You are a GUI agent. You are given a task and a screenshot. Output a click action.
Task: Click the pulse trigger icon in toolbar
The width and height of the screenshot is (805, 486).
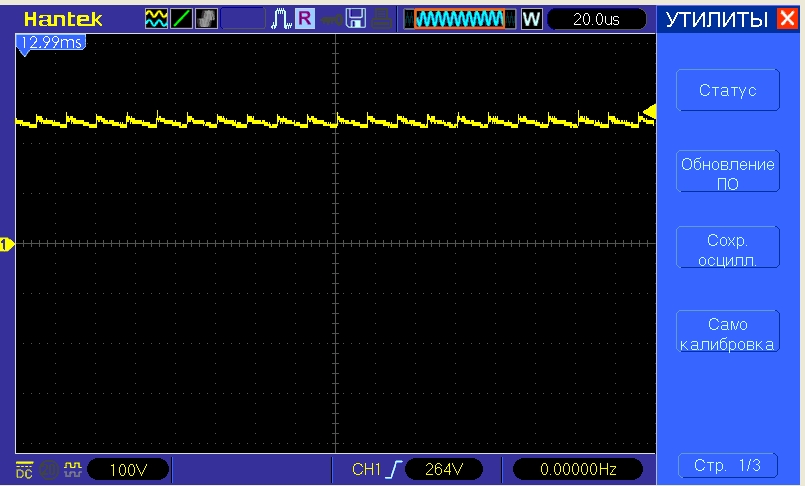point(282,19)
